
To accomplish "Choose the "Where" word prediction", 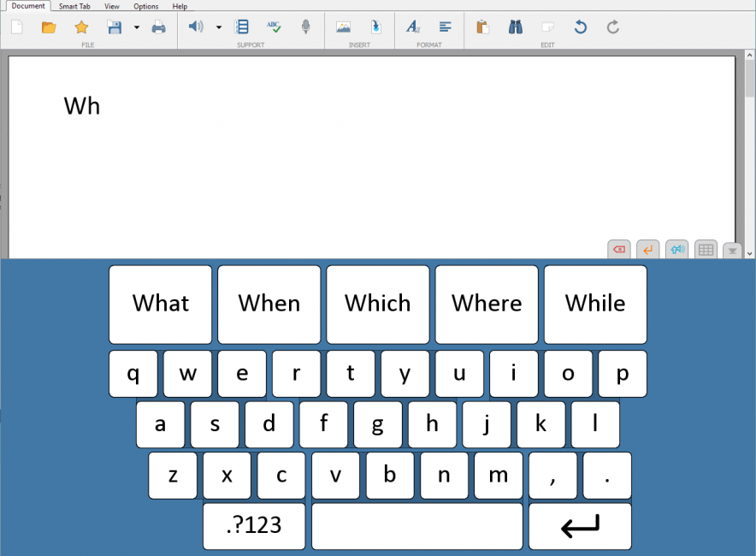I will click(x=487, y=304).
